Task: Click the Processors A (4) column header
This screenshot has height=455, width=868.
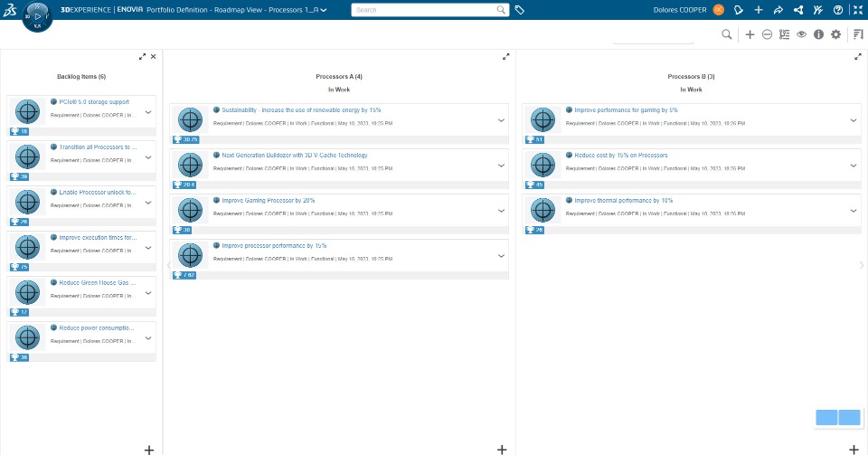Action: [x=339, y=76]
